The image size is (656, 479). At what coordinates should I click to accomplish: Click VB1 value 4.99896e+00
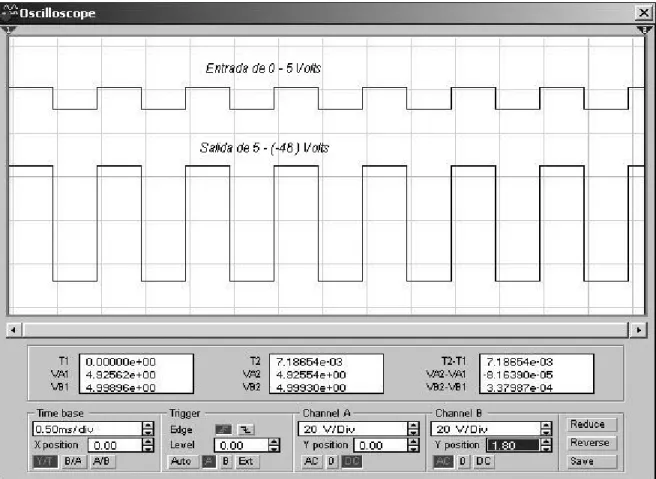[x=120, y=388]
